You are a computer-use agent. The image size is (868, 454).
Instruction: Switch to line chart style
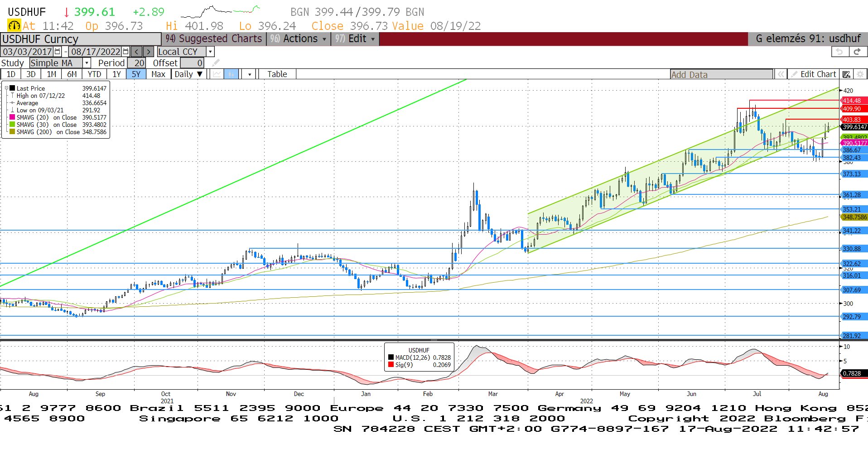(x=217, y=74)
